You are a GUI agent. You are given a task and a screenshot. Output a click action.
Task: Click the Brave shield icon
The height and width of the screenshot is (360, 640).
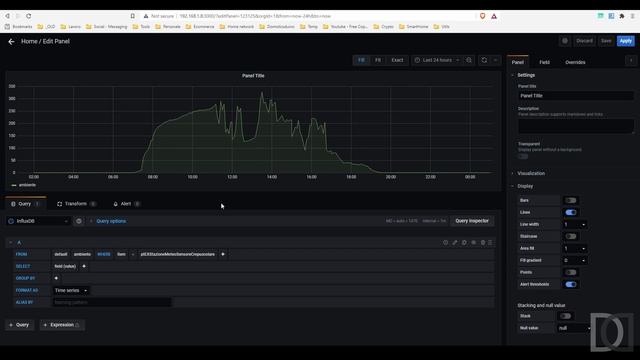click(x=482, y=16)
